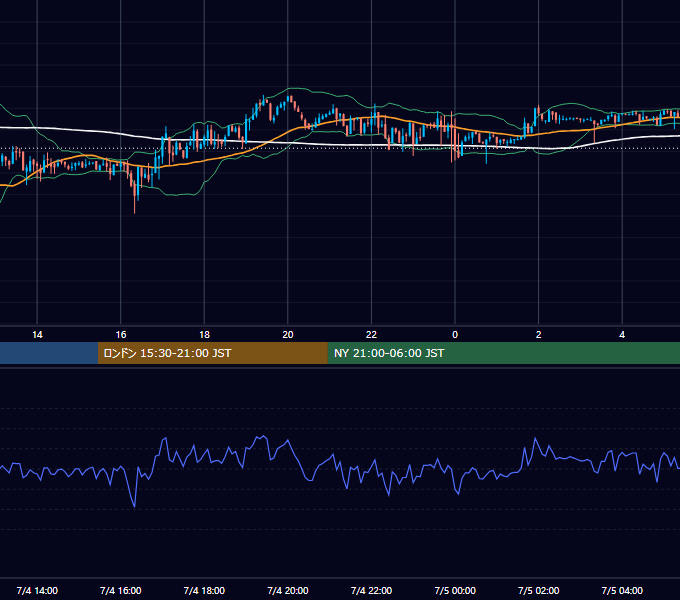Click the NY 21:00-06:00 JST session bar

tap(503, 353)
